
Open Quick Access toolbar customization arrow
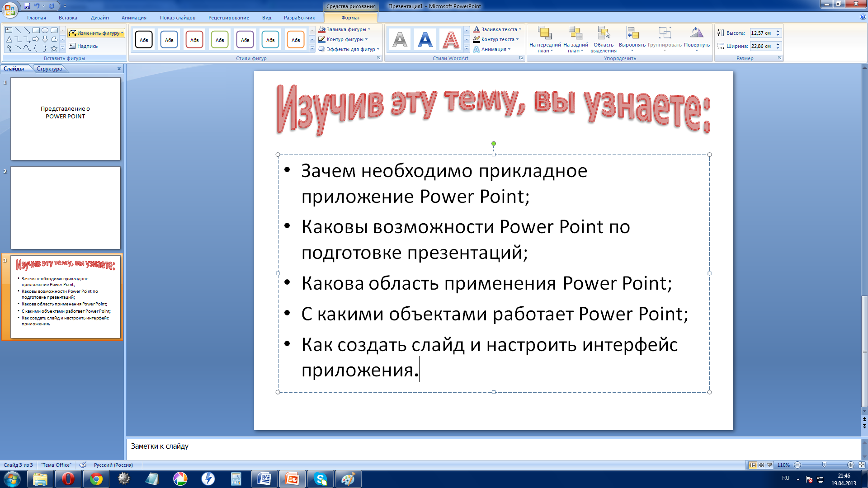coord(65,6)
